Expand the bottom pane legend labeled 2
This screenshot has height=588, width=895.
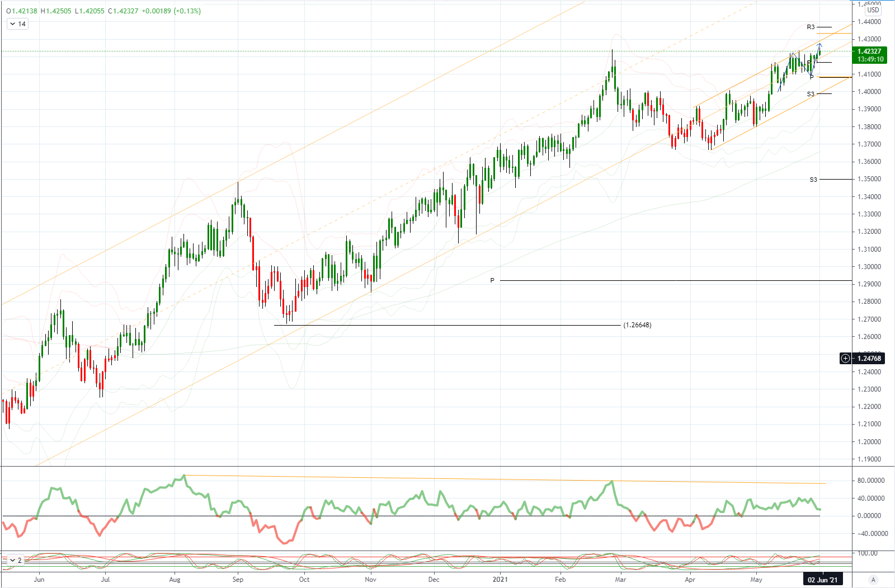point(15,560)
